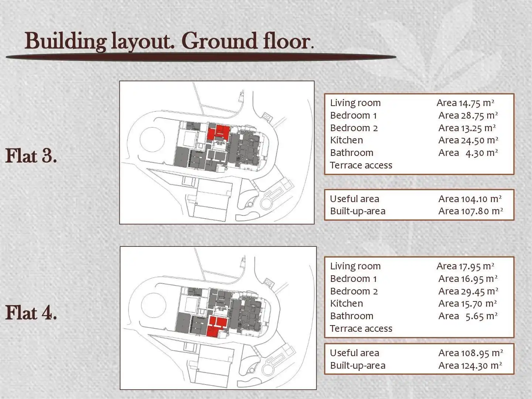Click Flat 4 Bedroom 2 area 29.45 m² row
Viewport: 532px width, 399px height.
point(414,291)
